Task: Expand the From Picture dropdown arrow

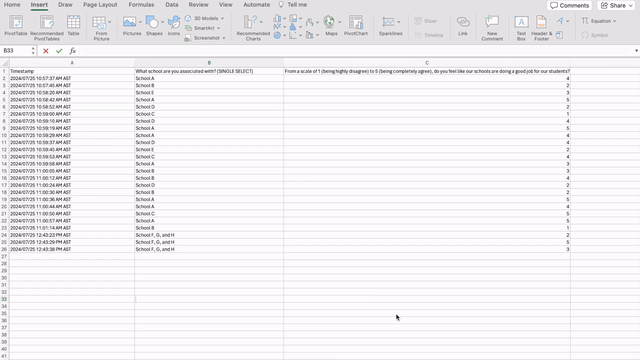Action: [x=109, y=22]
